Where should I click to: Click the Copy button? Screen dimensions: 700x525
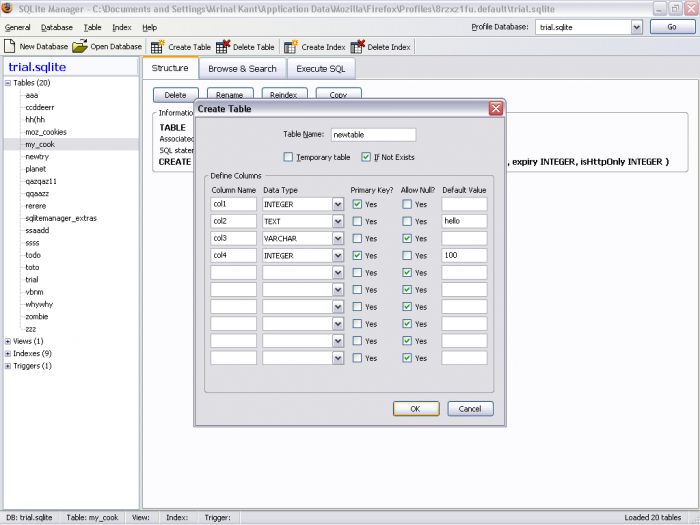tap(338, 95)
